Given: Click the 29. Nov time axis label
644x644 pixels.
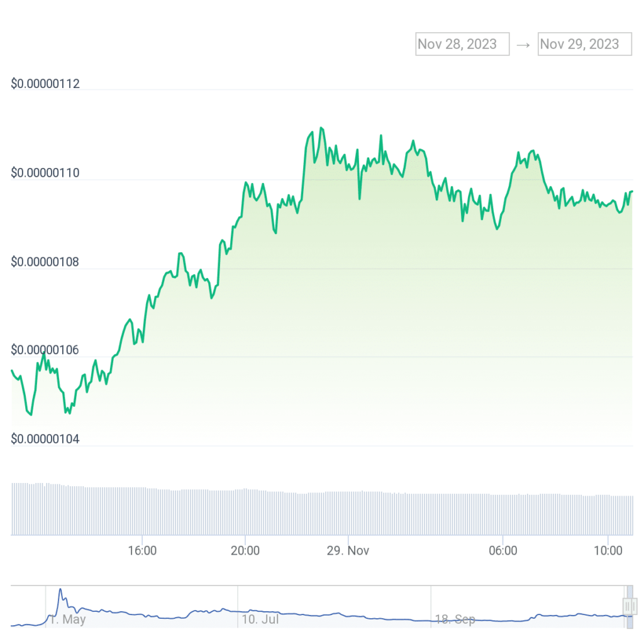Looking at the screenshot, I should [x=348, y=551].
